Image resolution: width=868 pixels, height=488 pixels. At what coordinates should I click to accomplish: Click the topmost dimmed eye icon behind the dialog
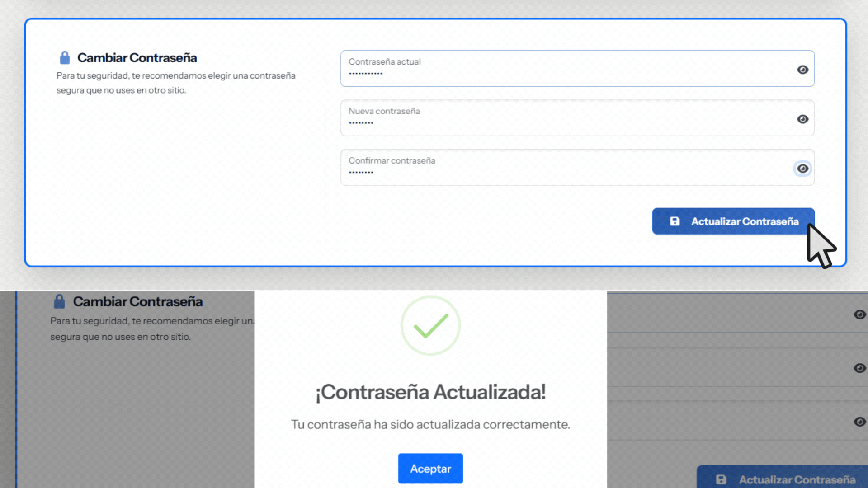pos(859,314)
